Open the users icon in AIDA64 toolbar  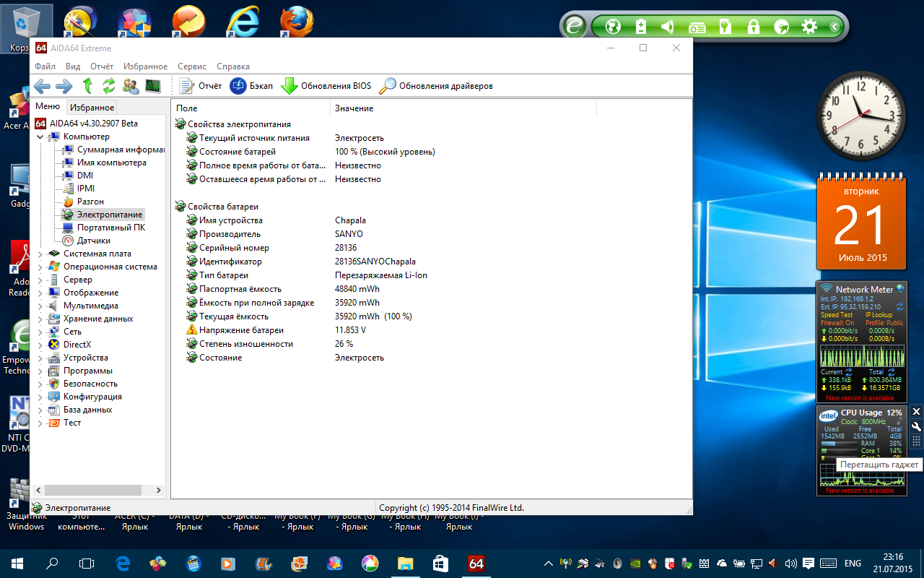click(131, 86)
